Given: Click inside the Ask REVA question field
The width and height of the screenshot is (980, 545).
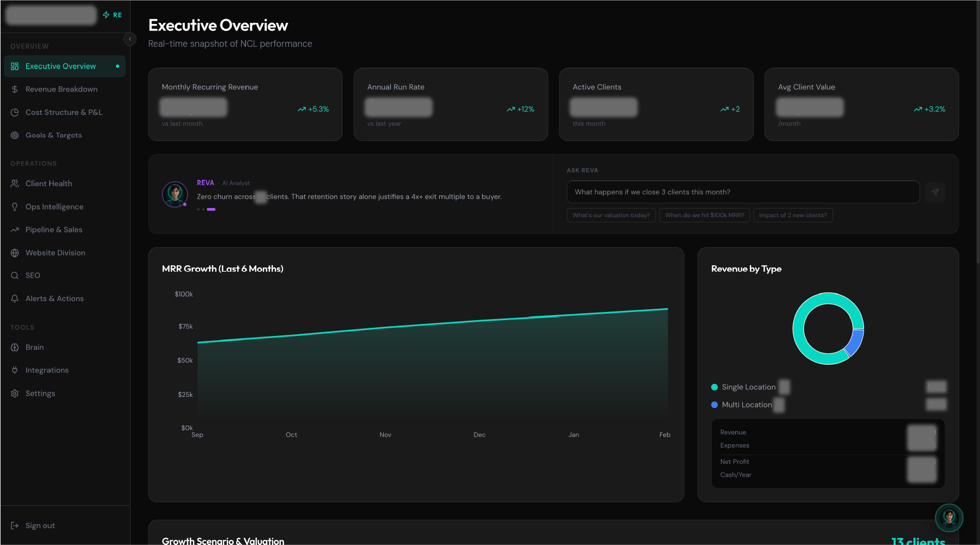Looking at the screenshot, I should pyautogui.click(x=743, y=192).
